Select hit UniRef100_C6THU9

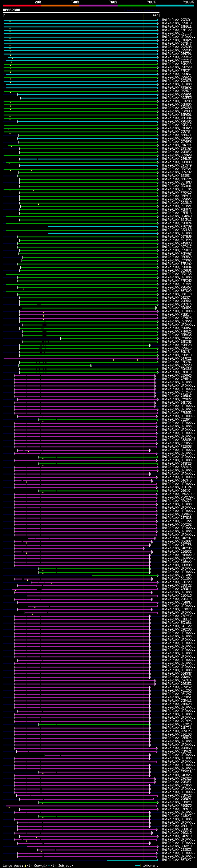click(x=177, y=237)
